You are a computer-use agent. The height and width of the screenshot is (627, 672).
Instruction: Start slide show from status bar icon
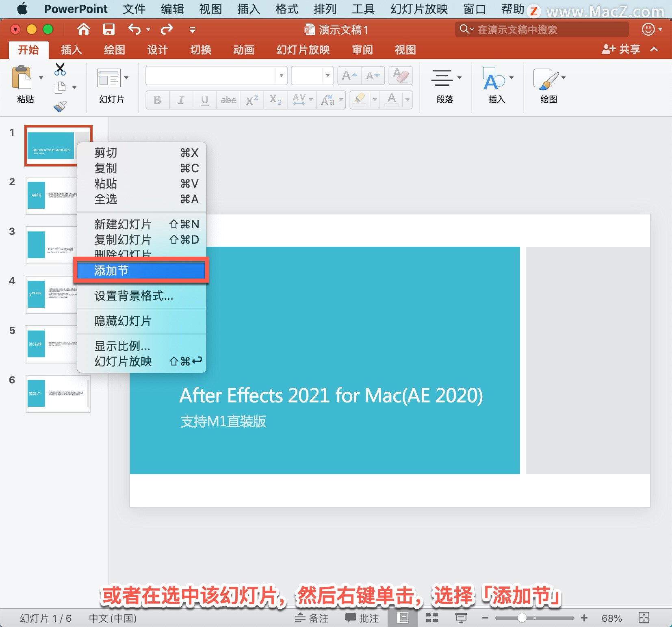(x=461, y=618)
